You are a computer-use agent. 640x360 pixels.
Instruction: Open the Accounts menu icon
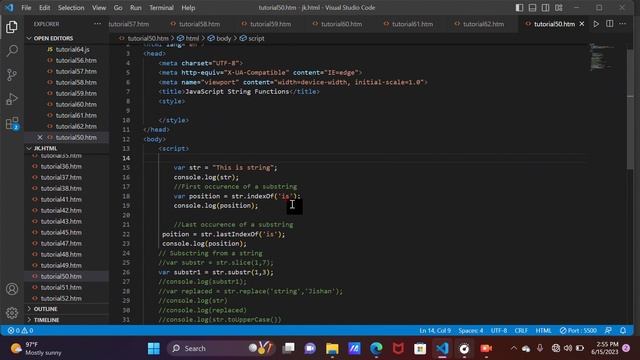[12, 289]
